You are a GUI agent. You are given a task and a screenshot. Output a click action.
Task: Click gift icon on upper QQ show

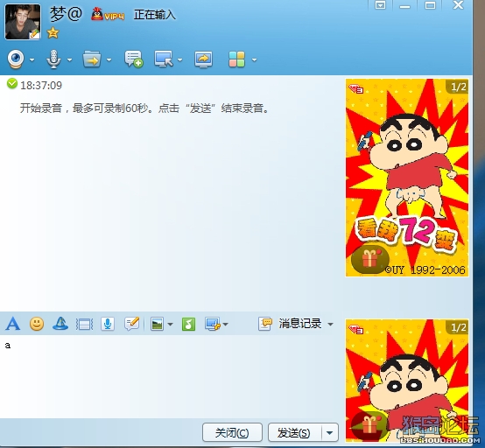pos(370,259)
